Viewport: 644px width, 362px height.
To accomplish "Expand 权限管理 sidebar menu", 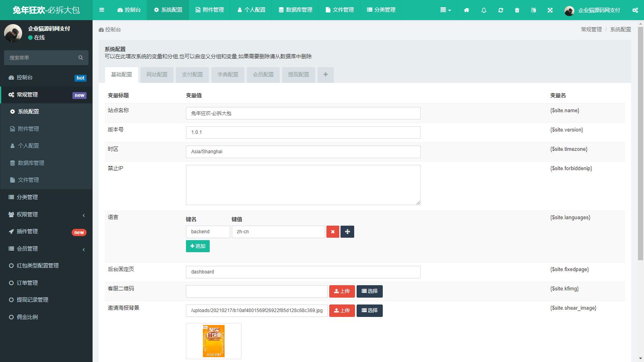I will tap(46, 214).
